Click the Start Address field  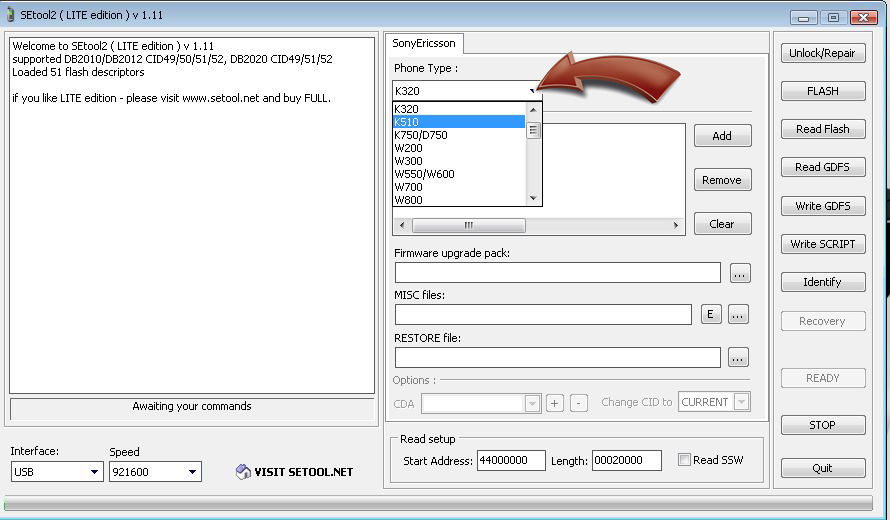pyautogui.click(x=511, y=460)
